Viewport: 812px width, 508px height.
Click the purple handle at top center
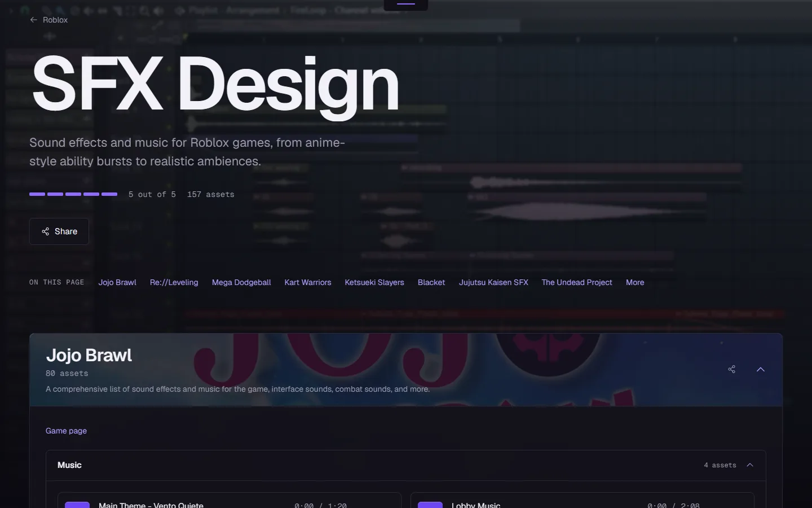pyautogui.click(x=406, y=4)
